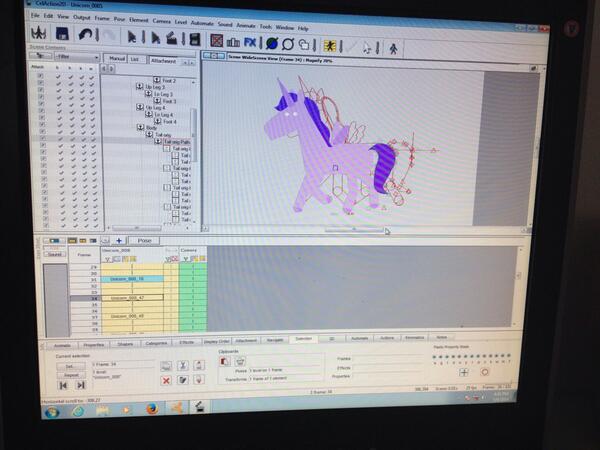Toggle the last checkmark column in the Body row

[92, 126]
